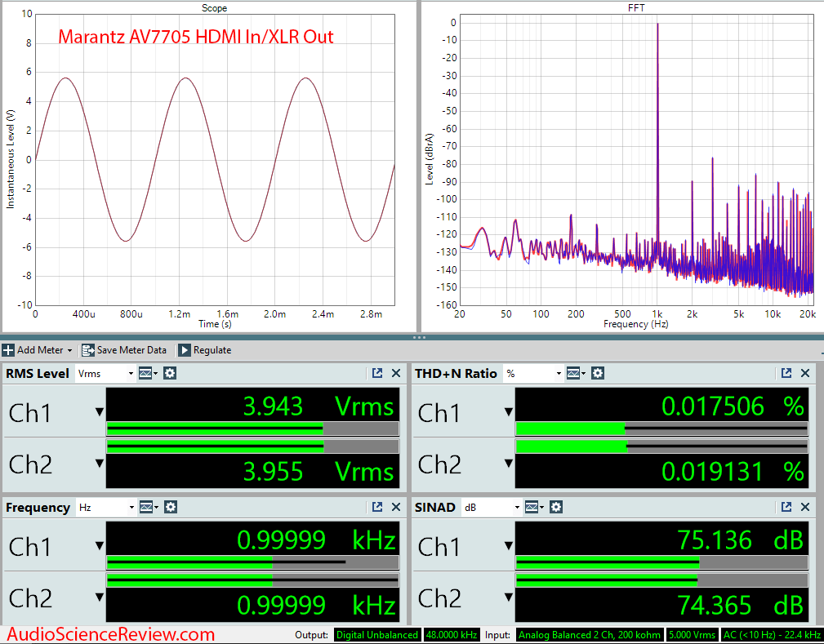Screen dimensions: 824x644
Task: Click Frequency graph view icon
Action: 149,508
